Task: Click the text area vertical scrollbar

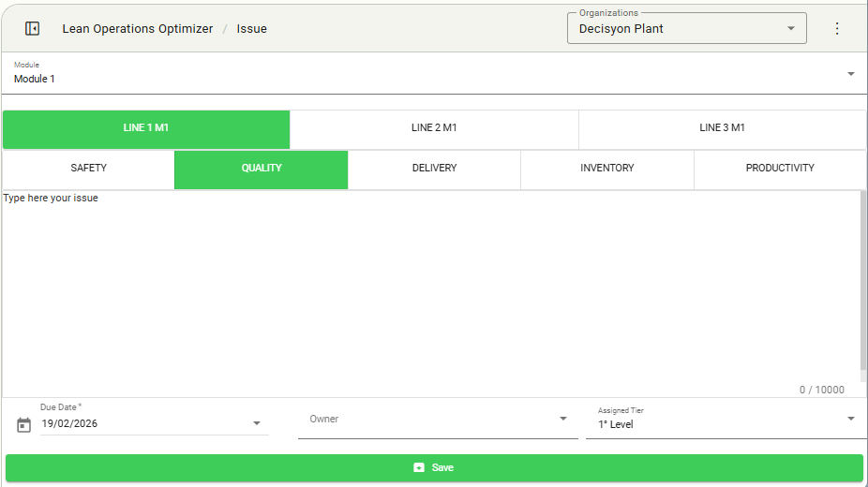Action: click(862, 281)
